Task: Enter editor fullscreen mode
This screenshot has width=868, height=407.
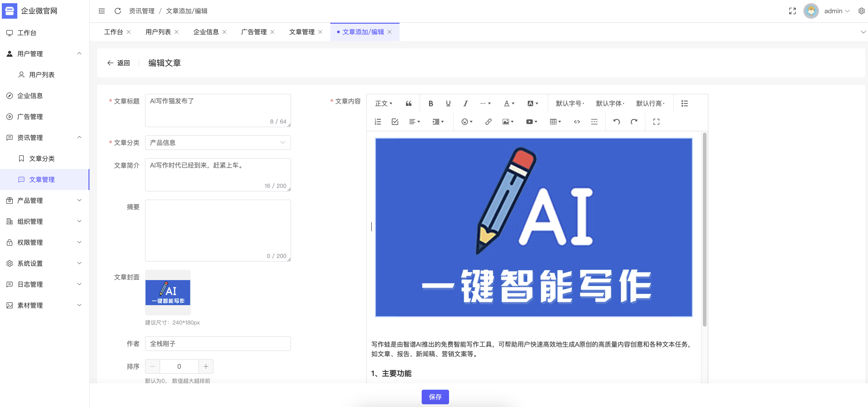Action: tap(656, 122)
